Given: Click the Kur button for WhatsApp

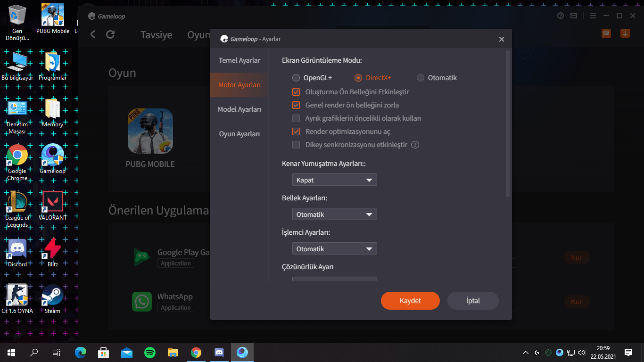Looking at the screenshot, I should (x=577, y=302).
